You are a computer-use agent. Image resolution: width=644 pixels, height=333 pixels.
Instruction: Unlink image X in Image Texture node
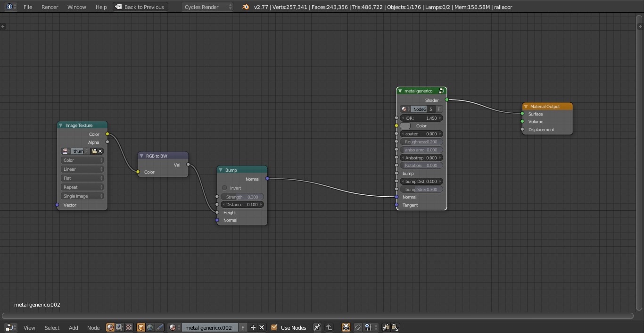tap(100, 151)
